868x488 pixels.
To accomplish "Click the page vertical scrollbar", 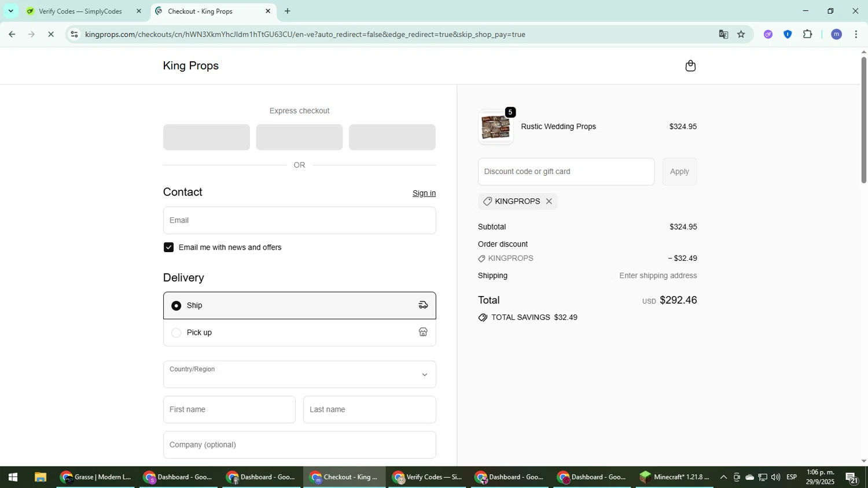I will click(863, 120).
